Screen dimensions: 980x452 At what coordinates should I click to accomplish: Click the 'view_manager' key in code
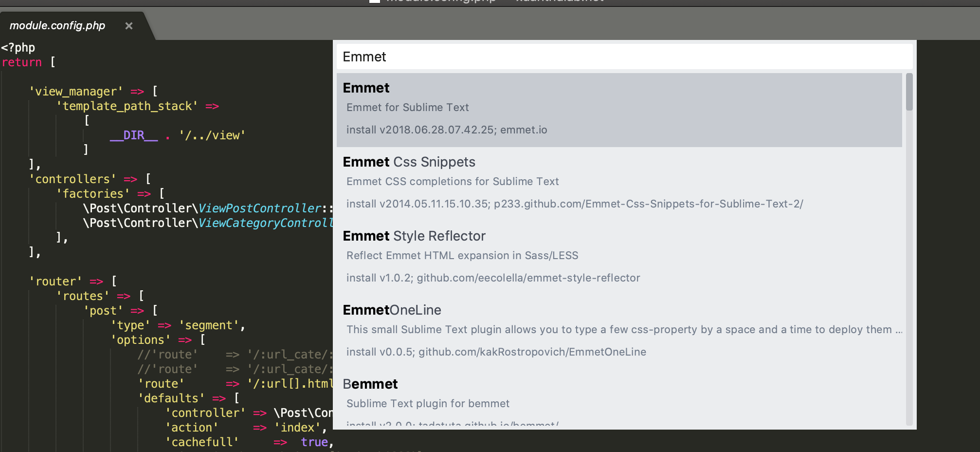pyautogui.click(x=76, y=92)
